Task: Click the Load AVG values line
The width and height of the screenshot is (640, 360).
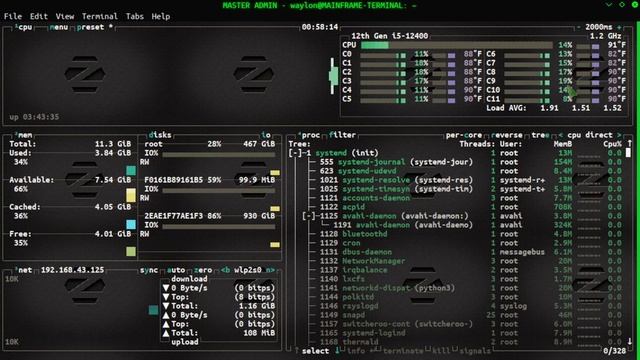Action: coord(554,108)
